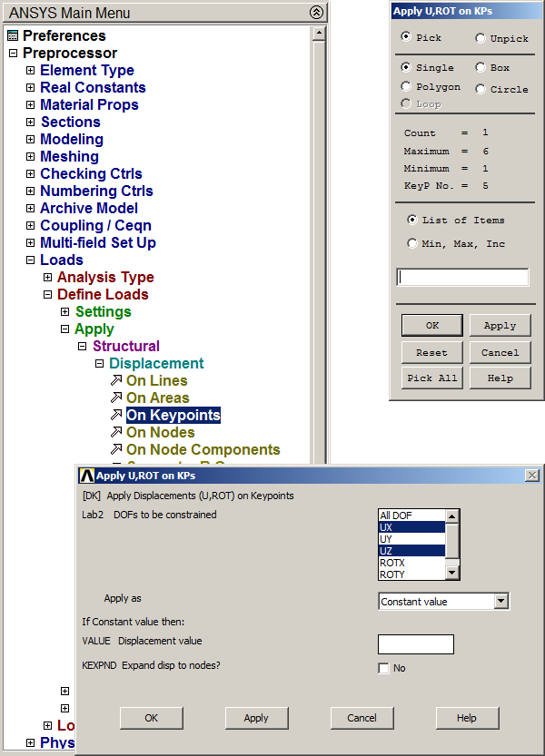The image size is (545, 756).
Task: Select the Unpick radio button
Action: pos(480,38)
